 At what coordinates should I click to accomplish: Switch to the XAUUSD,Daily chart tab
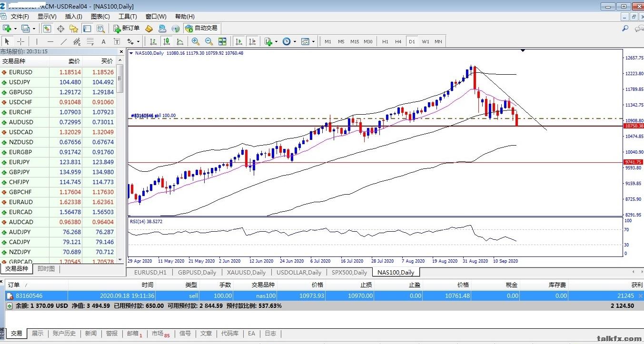(246, 273)
